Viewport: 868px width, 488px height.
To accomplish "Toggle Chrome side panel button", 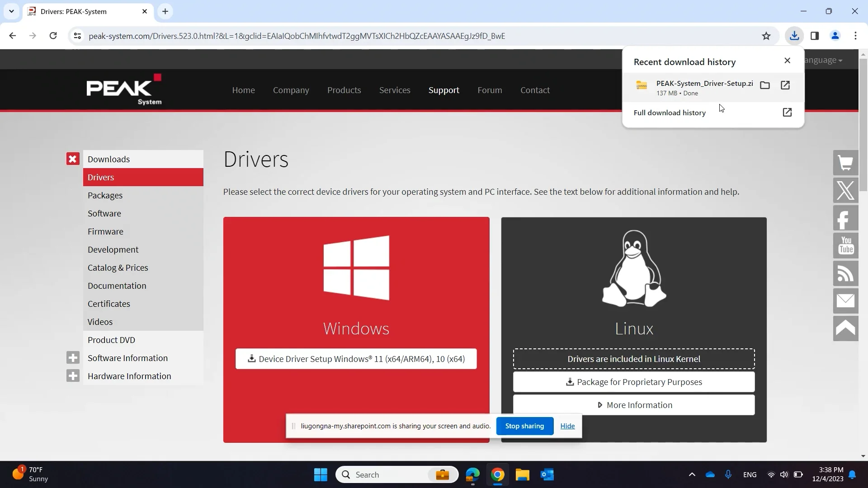I will (x=815, y=36).
